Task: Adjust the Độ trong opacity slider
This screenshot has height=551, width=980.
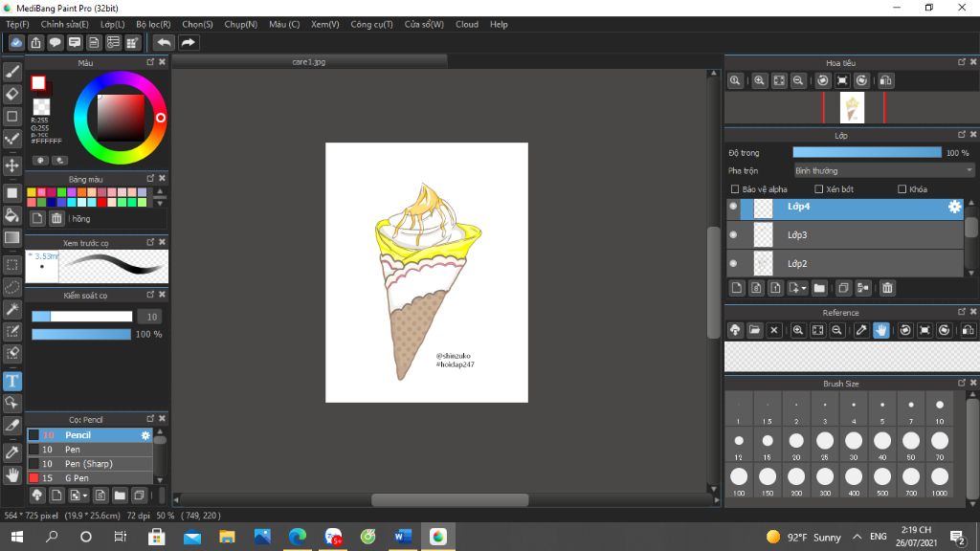Action: tap(866, 152)
